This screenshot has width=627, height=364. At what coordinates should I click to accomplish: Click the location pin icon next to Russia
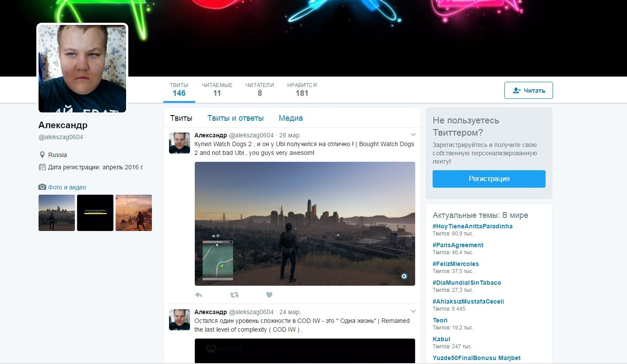tap(42, 155)
